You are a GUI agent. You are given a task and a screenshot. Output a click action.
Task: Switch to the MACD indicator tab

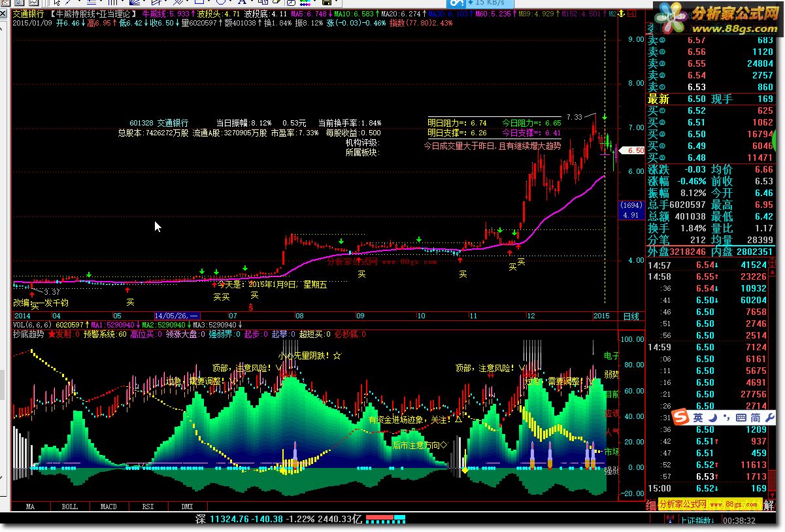pos(109,507)
